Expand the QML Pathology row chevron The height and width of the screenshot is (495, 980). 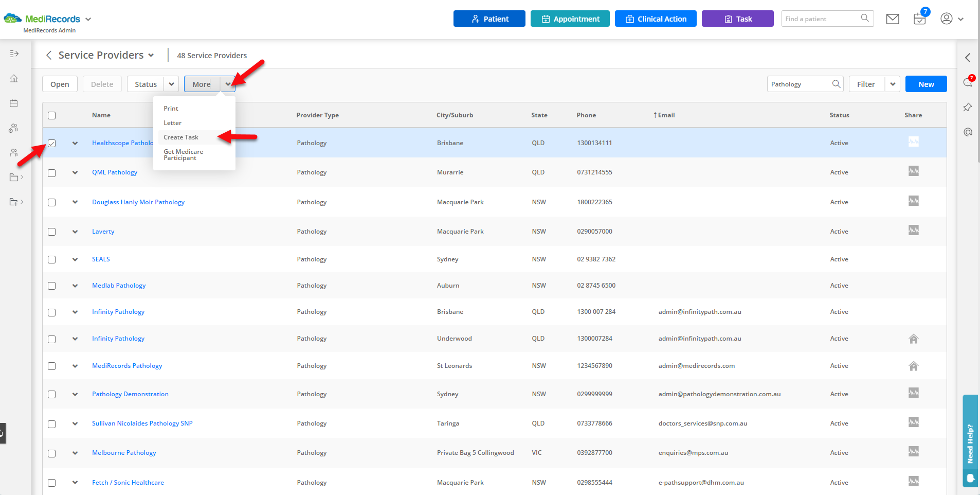75,172
